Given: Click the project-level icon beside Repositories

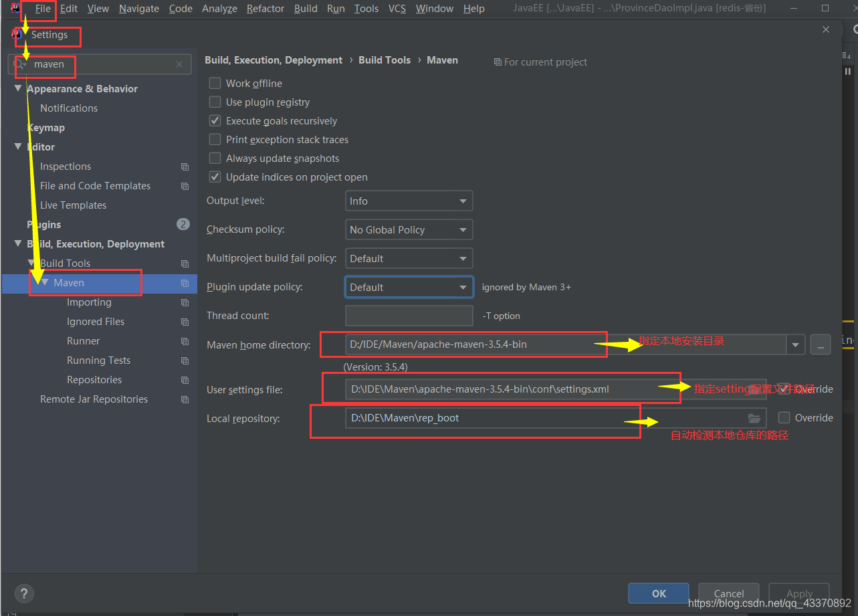Looking at the screenshot, I should [x=185, y=380].
